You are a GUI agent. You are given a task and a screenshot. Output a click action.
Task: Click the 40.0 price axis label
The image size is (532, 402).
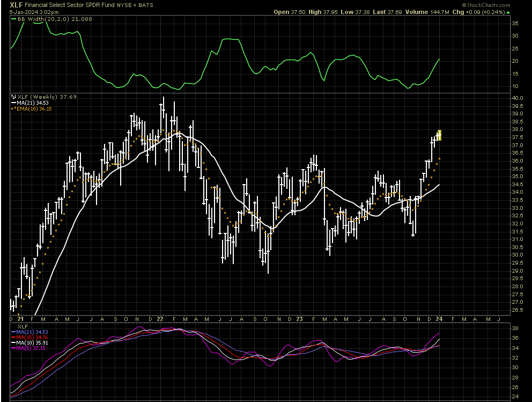(517, 98)
